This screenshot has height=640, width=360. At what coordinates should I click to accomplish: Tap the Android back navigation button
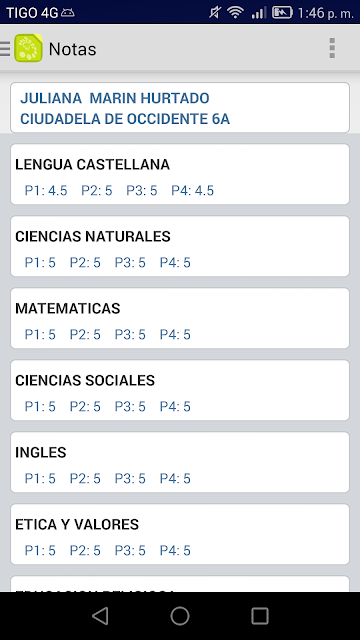point(100,616)
